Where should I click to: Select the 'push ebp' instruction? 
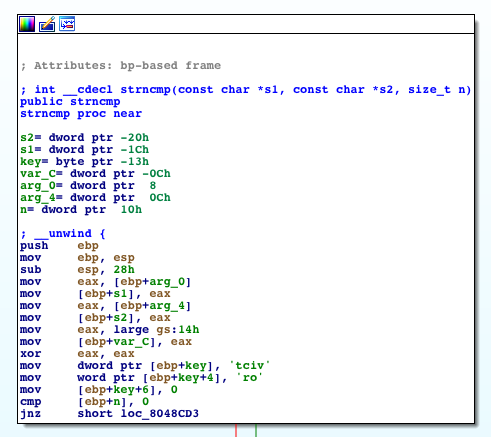59,245
